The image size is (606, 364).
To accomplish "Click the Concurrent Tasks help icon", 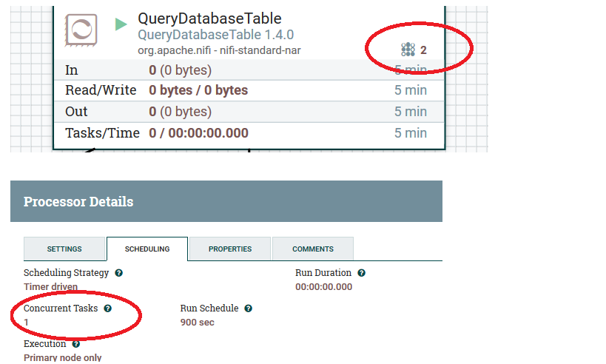I will 108,309.
